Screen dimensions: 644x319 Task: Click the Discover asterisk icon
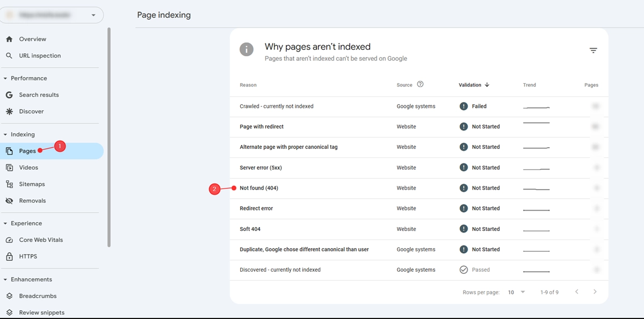tap(9, 112)
